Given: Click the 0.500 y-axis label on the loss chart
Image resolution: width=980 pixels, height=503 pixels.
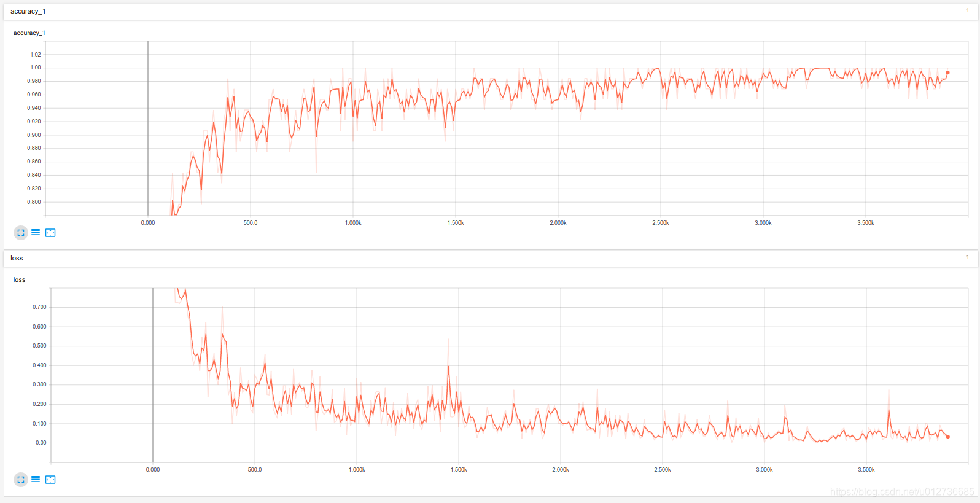Looking at the screenshot, I should tap(39, 346).
